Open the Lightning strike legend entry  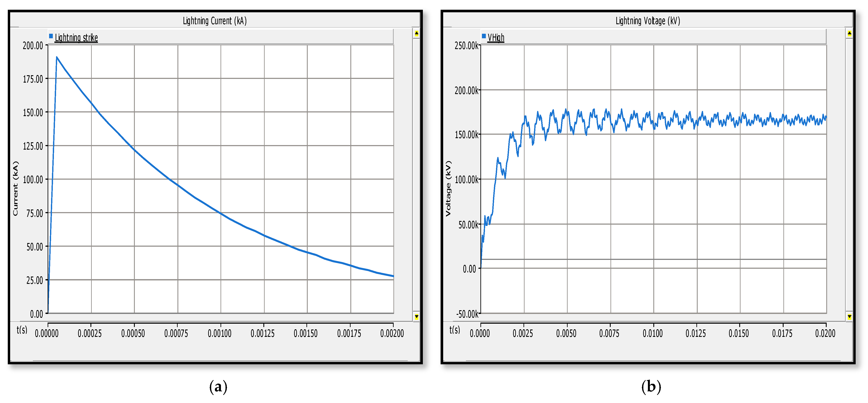pyautogui.click(x=76, y=37)
